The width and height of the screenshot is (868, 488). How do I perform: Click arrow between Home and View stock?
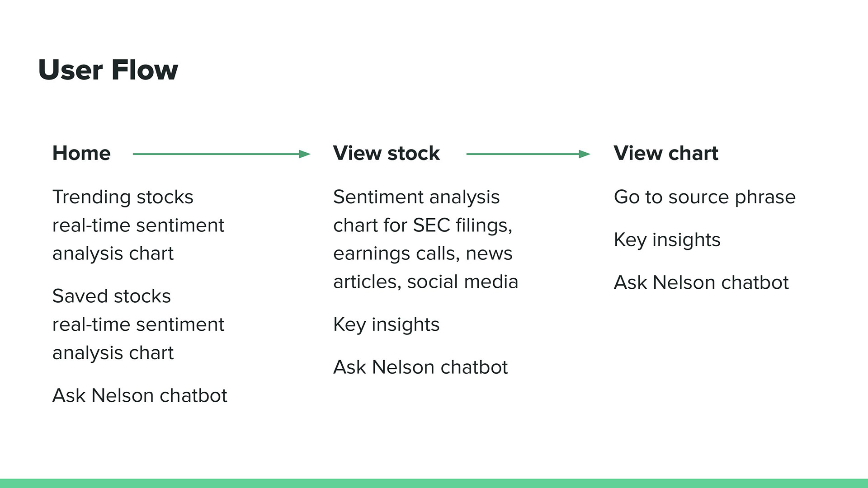pyautogui.click(x=222, y=154)
